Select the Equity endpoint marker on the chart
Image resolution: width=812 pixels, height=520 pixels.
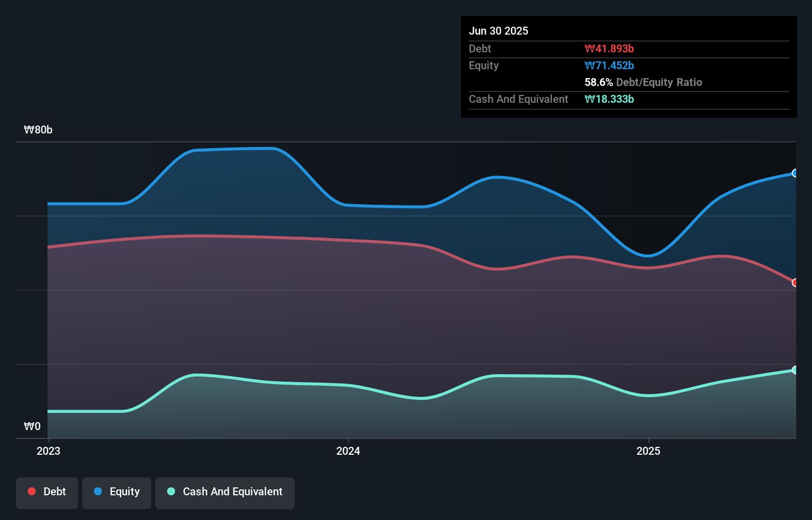click(x=795, y=173)
